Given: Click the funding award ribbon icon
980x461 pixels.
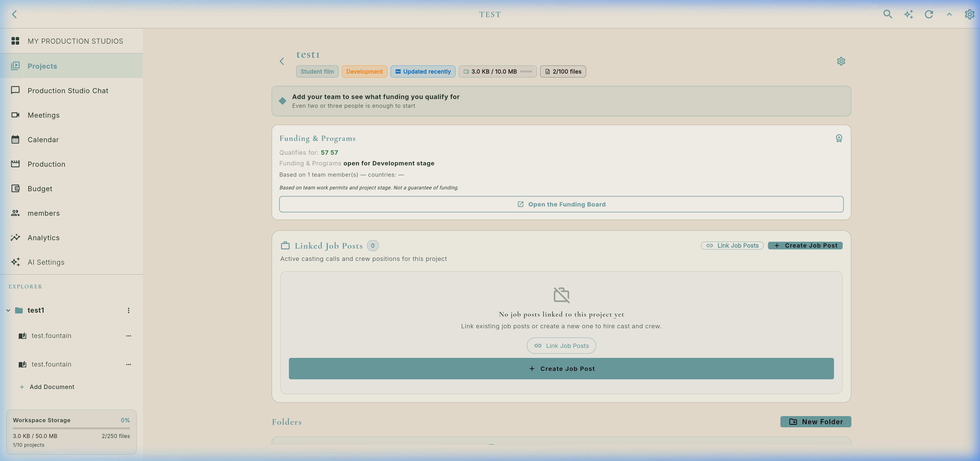Looking at the screenshot, I should point(839,138).
